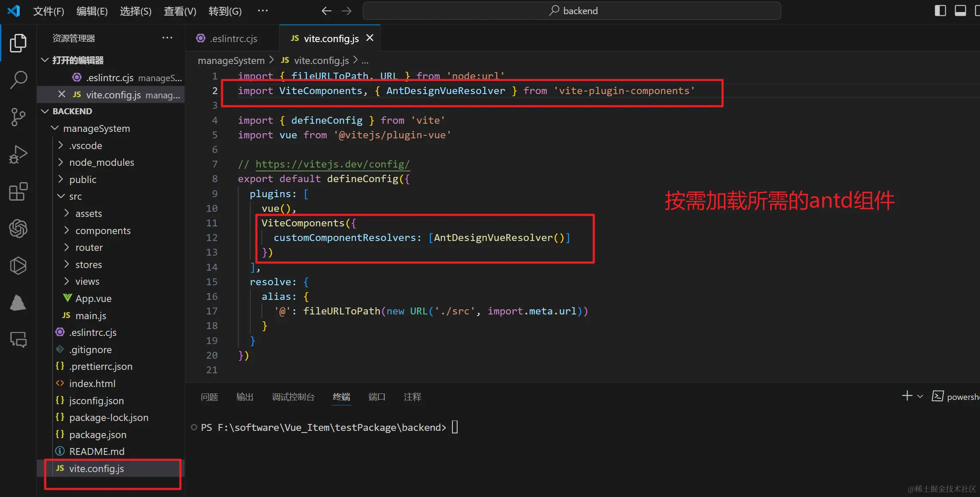Close the vite.config.js editor tab
The height and width of the screenshot is (497, 980).
(370, 38)
